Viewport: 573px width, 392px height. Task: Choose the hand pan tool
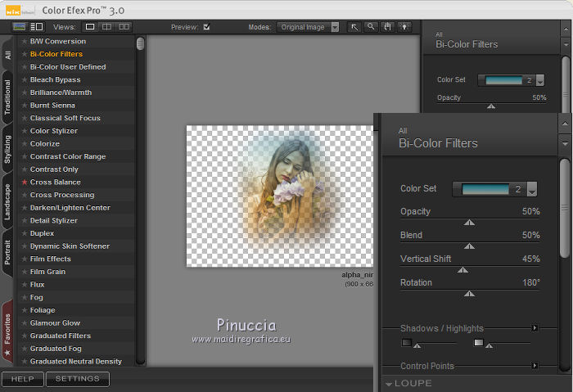pos(387,27)
